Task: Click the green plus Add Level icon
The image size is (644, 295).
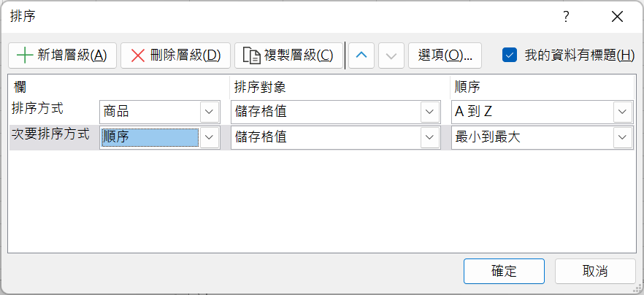Action: coord(26,55)
